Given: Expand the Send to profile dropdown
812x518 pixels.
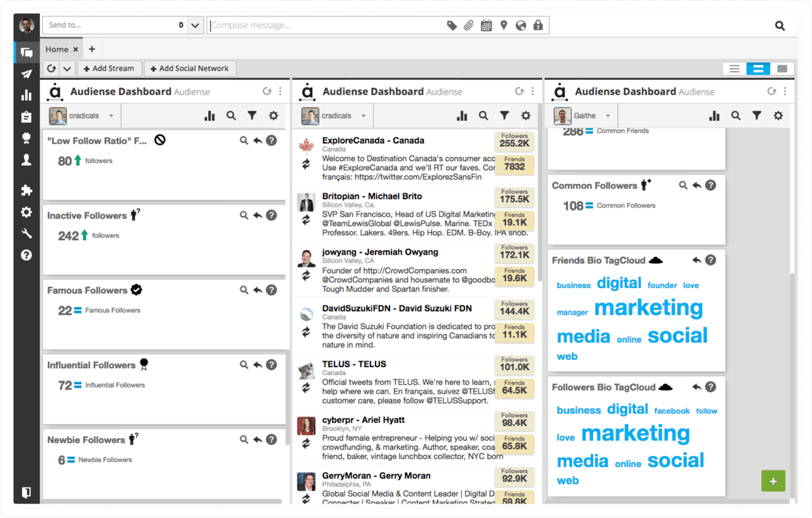Looking at the screenshot, I should coord(195,25).
